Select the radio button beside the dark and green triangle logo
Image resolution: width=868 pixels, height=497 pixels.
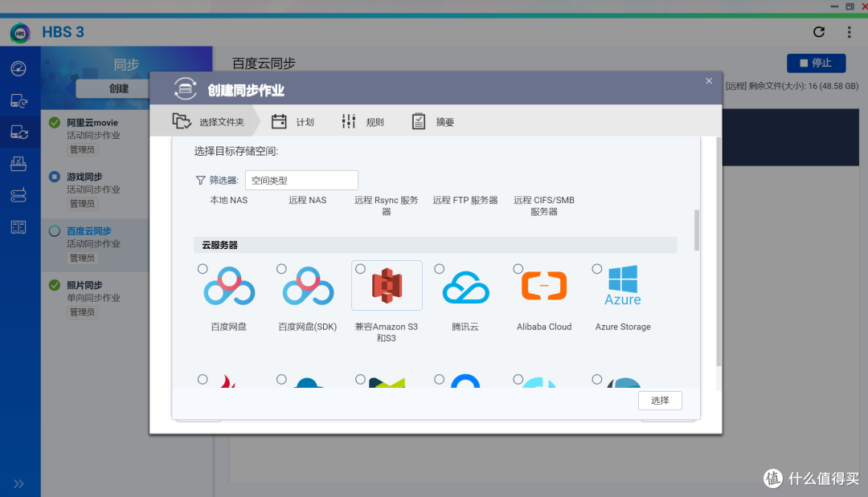360,379
